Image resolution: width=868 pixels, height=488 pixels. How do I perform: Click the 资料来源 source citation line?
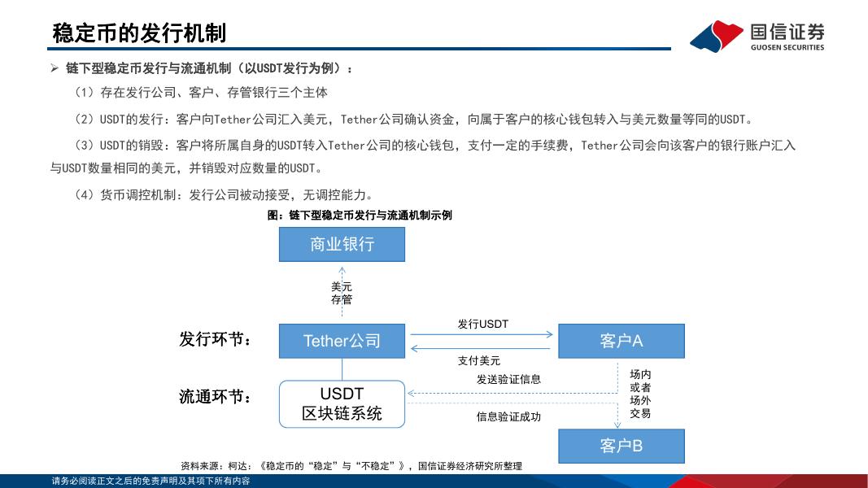point(351,466)
